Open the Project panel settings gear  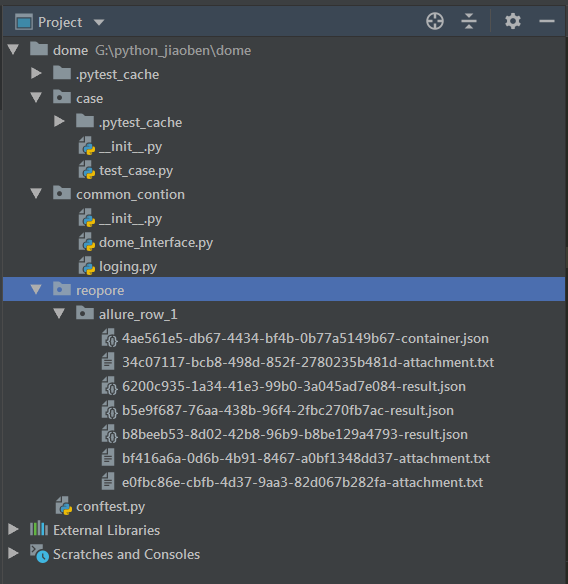coord(513,21)
